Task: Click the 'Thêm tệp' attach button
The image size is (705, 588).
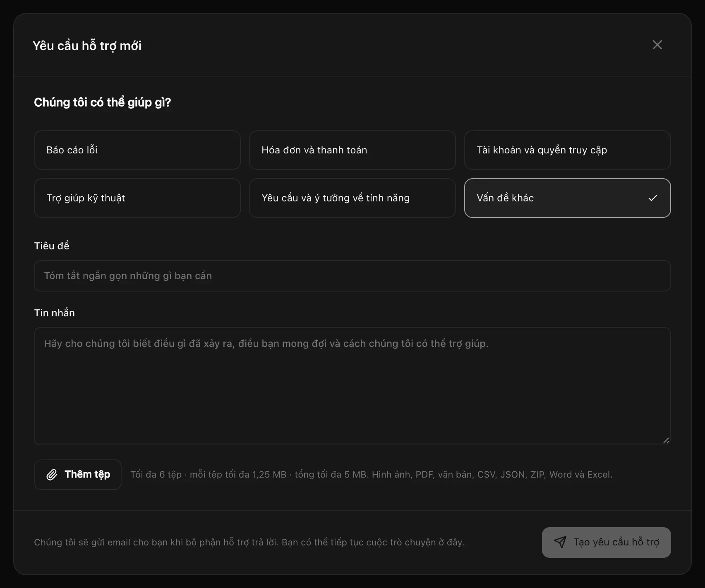Action: point(78,475)
